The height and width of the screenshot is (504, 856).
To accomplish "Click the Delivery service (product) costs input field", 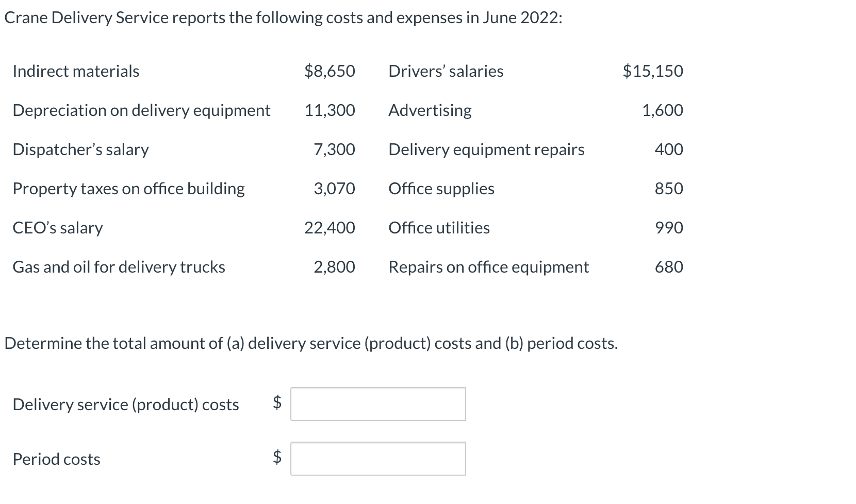I will click(377, 405).
